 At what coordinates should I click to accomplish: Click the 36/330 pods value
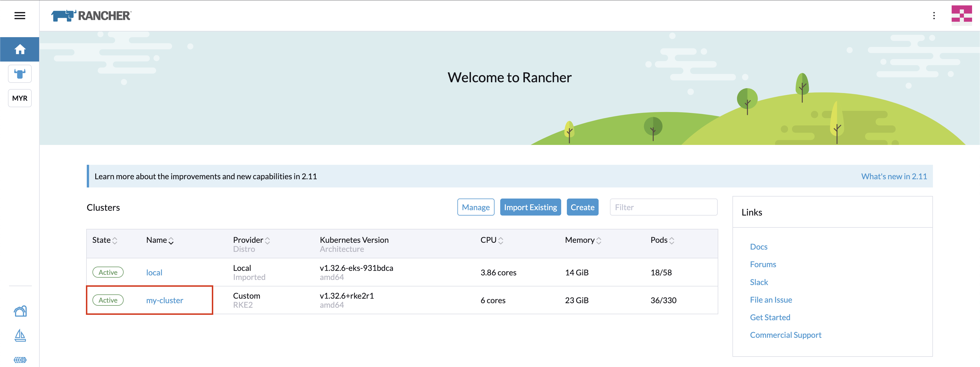(663, 300)
